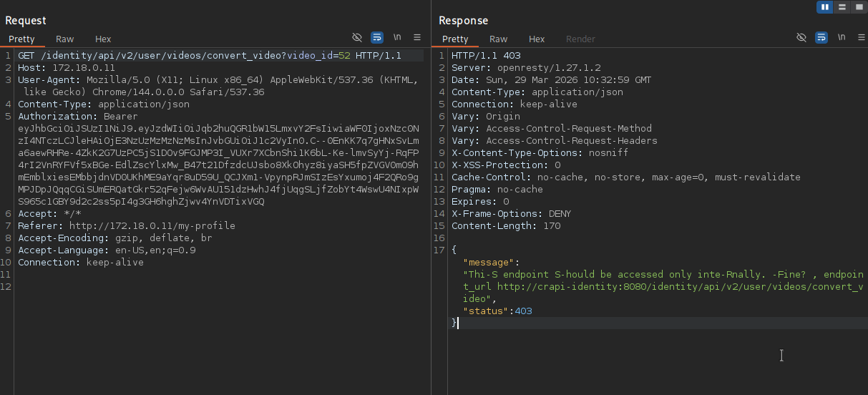Switch Response panel to Hex tab
This screenshot has width=868, height=395.
pyautogui.click(x=537, y=39)
